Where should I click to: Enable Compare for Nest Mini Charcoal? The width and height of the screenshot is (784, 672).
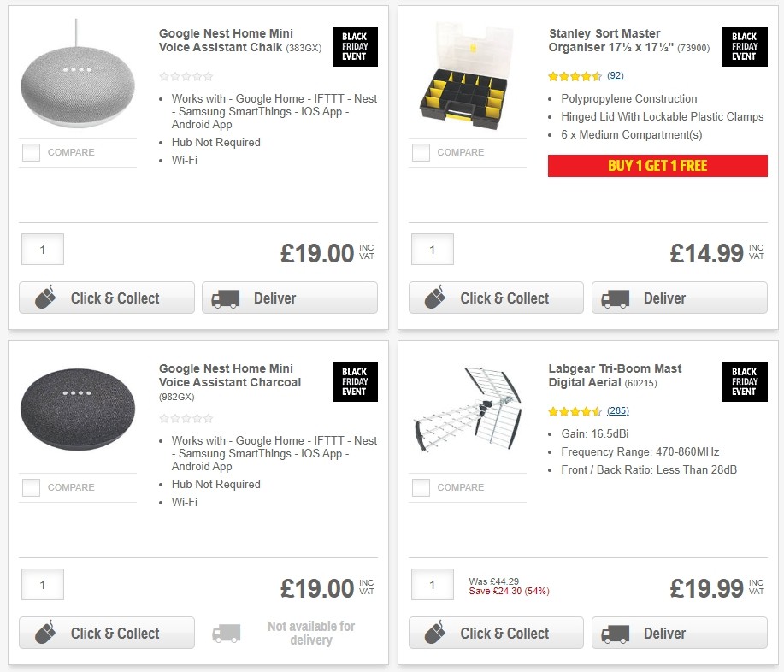pyautogui.click(x=31, y=488)
